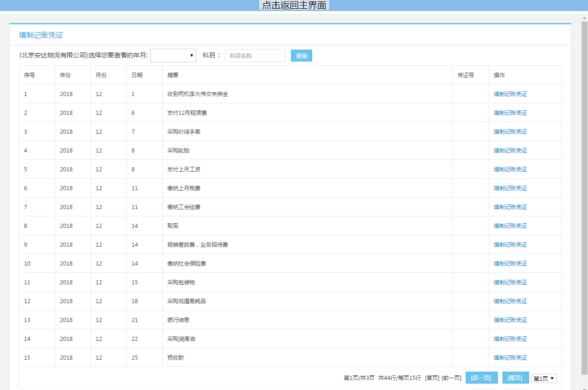Open 填制记账凭证 for 采购纱线手套 row
Viewport: 588px width, 390px height.
point(510,132)
